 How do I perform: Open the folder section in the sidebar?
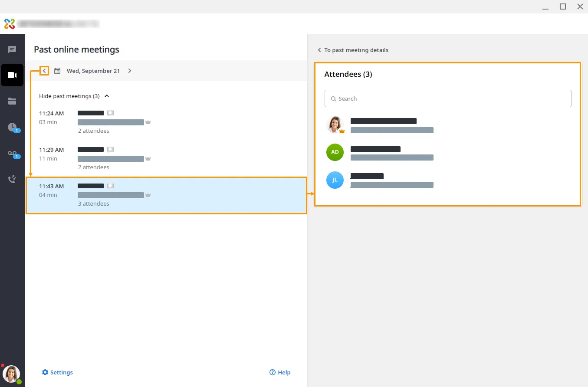(x=12, y=101)
